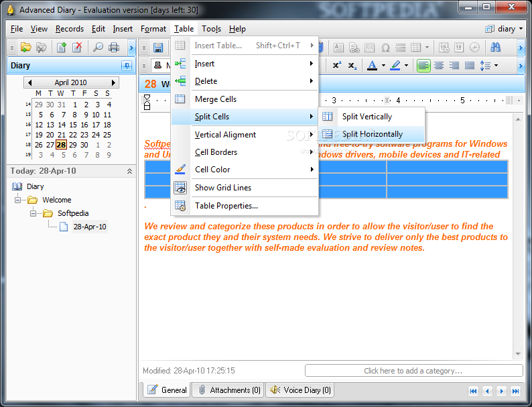Image resolution: width=532 pixels, height=407 pixels.
Task: Toggle center alignment
Action: click(439, 65)
